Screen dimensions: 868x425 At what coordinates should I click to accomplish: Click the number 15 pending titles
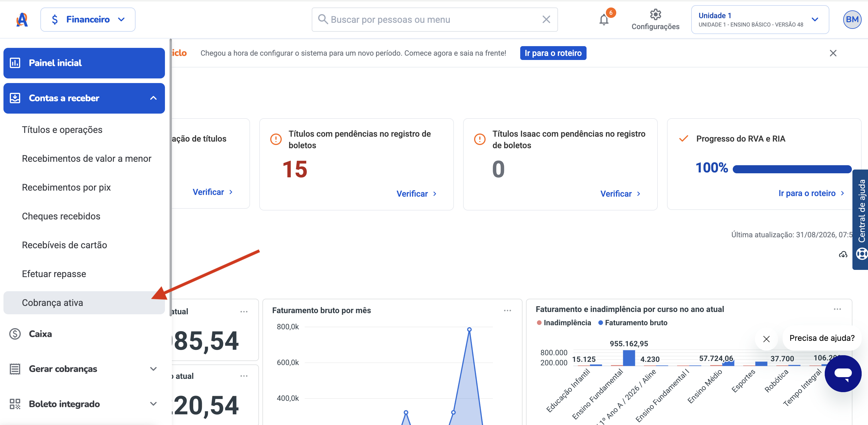[x=295, y=169]
